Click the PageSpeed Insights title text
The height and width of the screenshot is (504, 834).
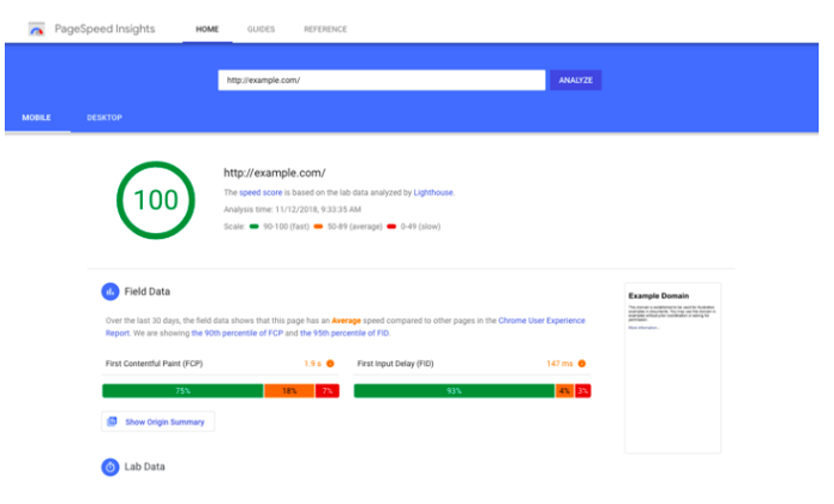[105, 29]
